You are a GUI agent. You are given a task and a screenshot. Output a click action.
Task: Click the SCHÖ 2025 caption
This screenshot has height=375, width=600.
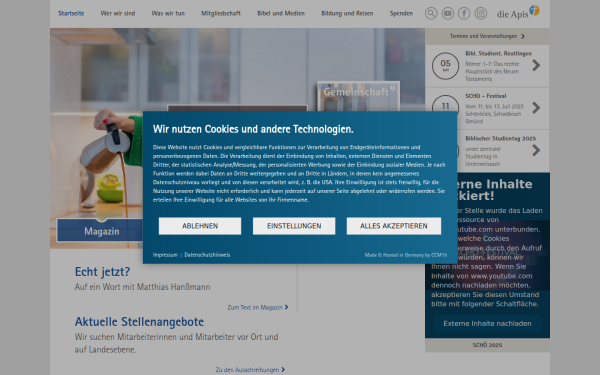(x=487, y=345)
